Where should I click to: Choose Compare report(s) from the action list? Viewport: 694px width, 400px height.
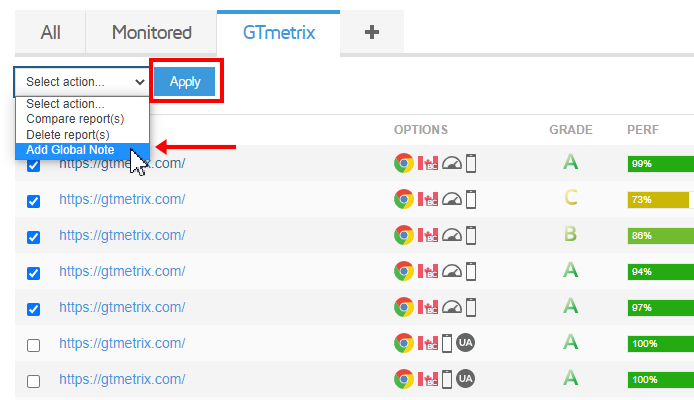pyautogui.click(x=82, y=119)
